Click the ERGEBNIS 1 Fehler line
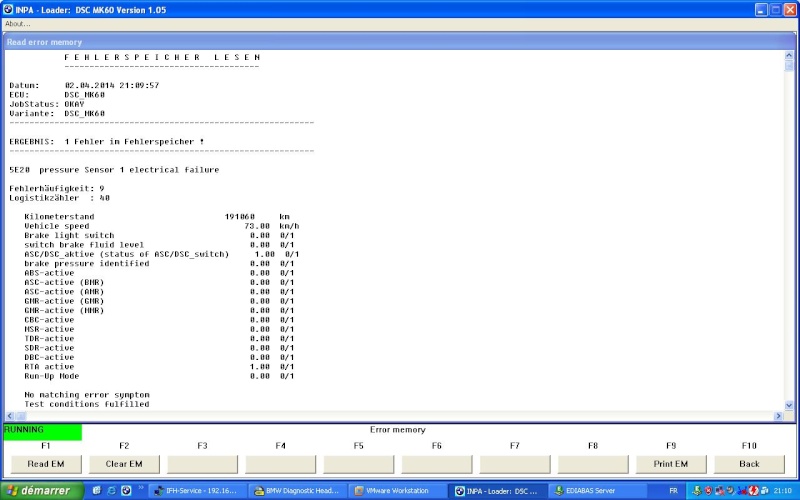The image size is (800, 500). pyautogui.click(x=107, y=141)
